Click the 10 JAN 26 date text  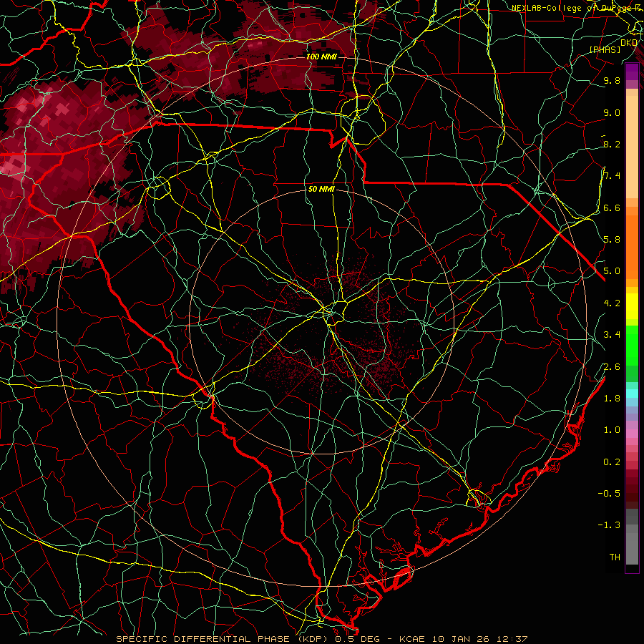click(460, 639)
